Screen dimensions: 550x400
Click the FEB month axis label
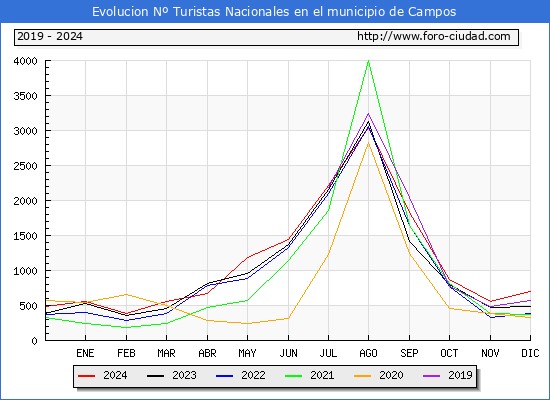tap(126, 353)
